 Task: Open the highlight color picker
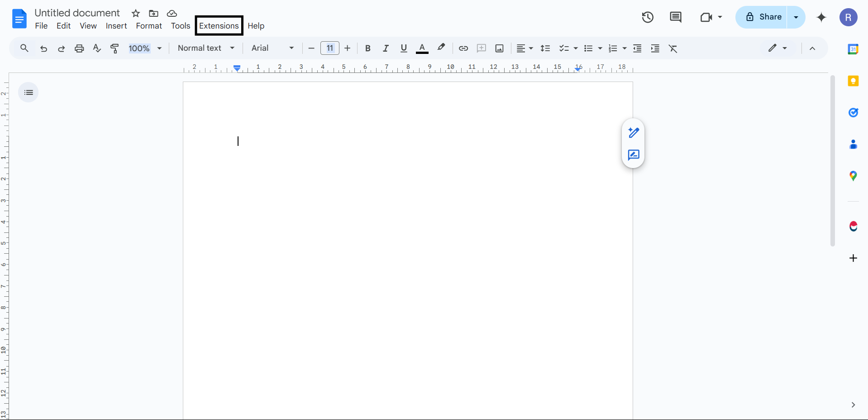[441, 48]
